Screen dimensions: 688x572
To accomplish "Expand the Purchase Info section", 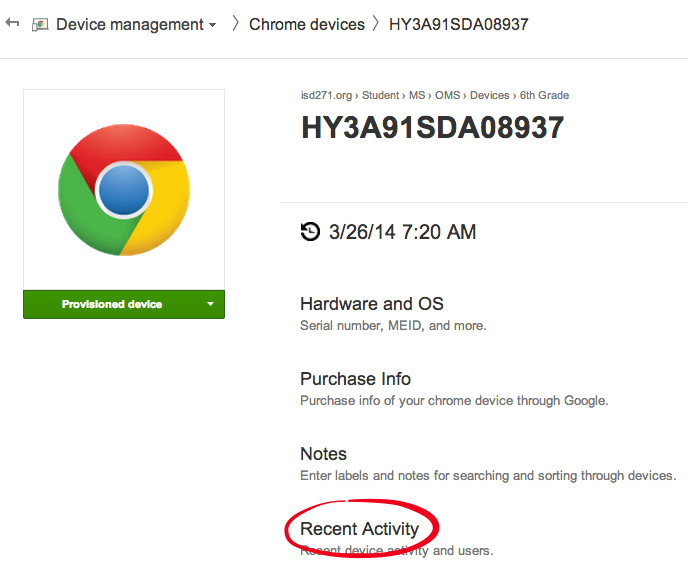I will point(355,379).
